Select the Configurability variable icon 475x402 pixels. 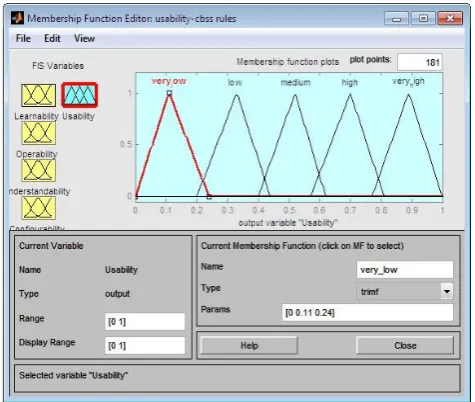pyautogui.click(x=38, y=208)
